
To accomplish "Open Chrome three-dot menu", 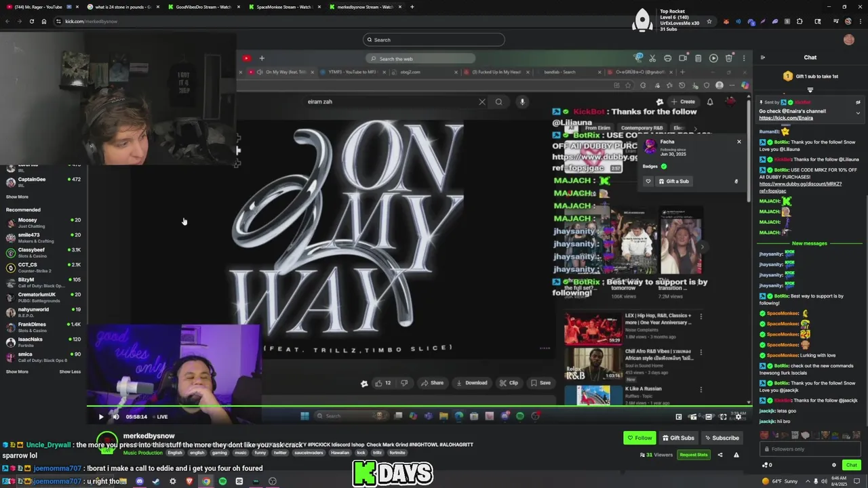I will click(861, 21).
